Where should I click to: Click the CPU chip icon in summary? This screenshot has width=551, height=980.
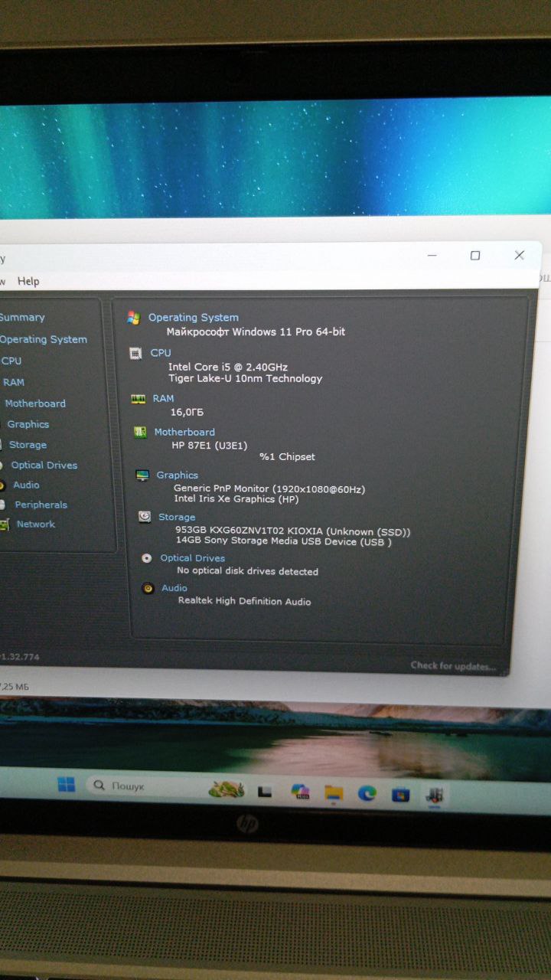135,353
